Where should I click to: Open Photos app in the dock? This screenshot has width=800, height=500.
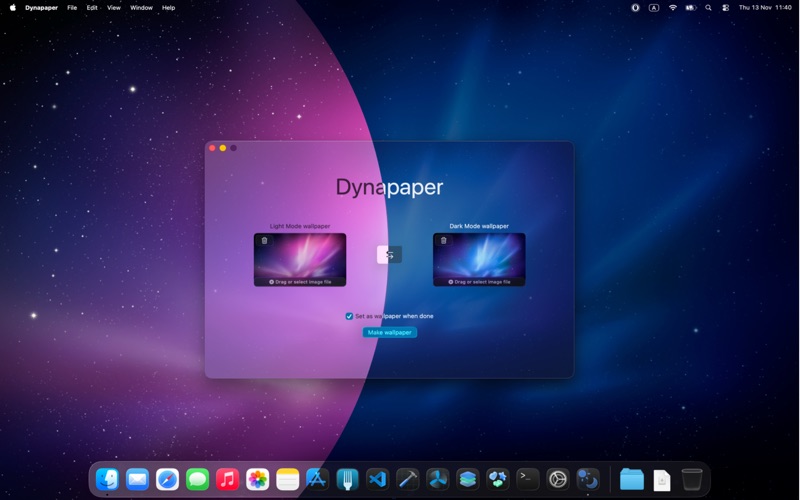click(x=258, y=480)
